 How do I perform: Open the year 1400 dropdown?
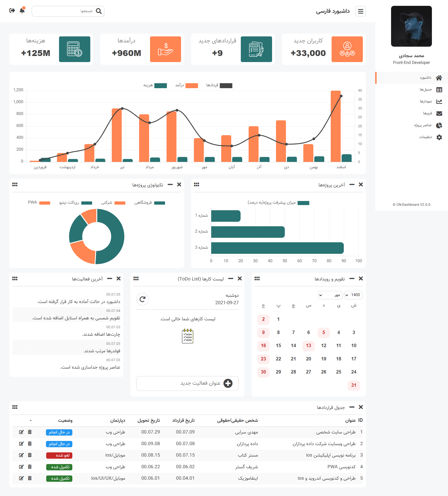coord(353,295)
